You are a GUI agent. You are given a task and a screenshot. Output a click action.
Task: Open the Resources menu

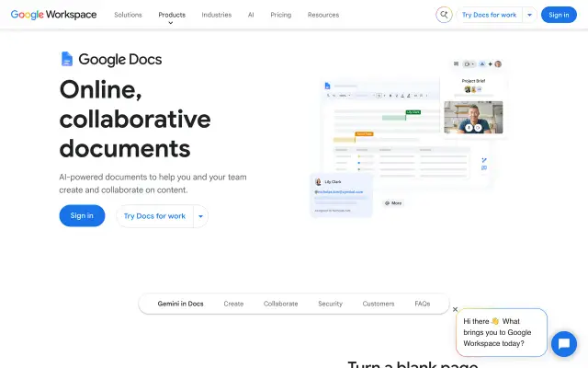point(323,15)
